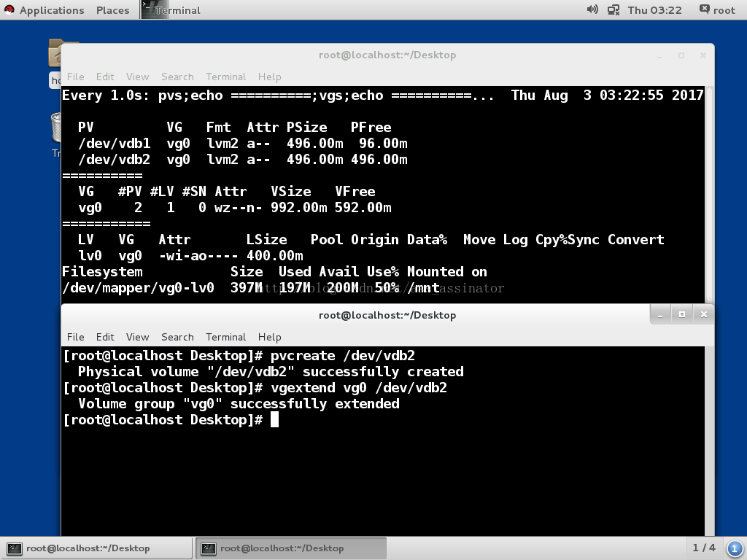Screen dimensions: 747x560
Task: Click the 96.00m PFree value
Action: tap(383, 144)
